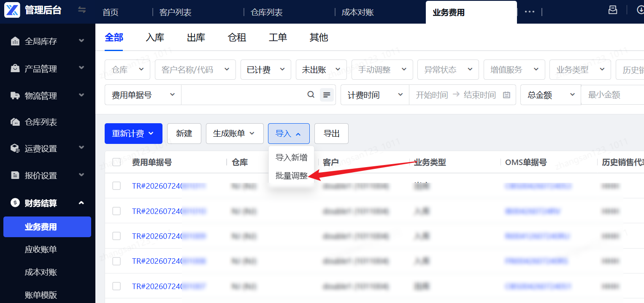Select the 出库 category tab
The width and height of the screenshot is (644, 303).
click(196, 38)
